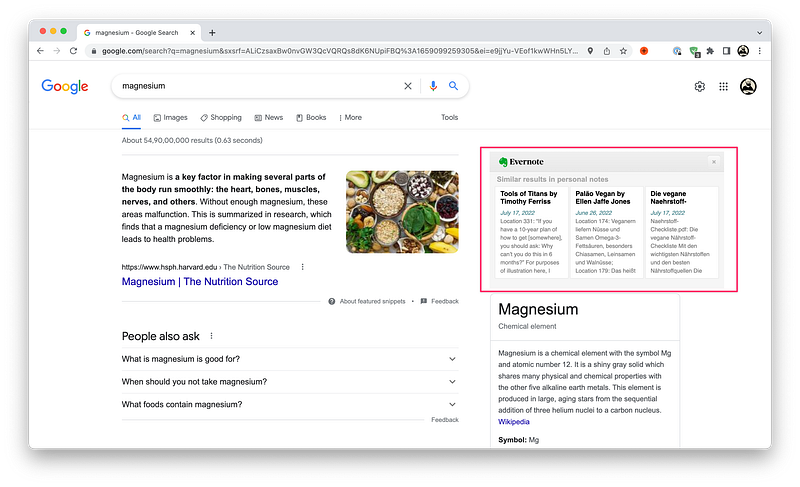Switch to the Images tab
This screenshot has height=487, width=800.
tap(170, 118)
